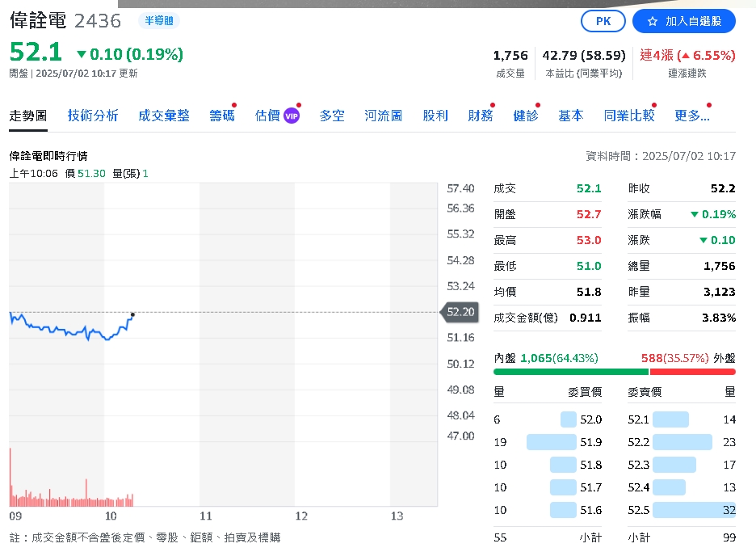The width and height of the screenshot is (756, 552).
Task: Click the red notification dot on the 健診 tab
Action: 536,105
